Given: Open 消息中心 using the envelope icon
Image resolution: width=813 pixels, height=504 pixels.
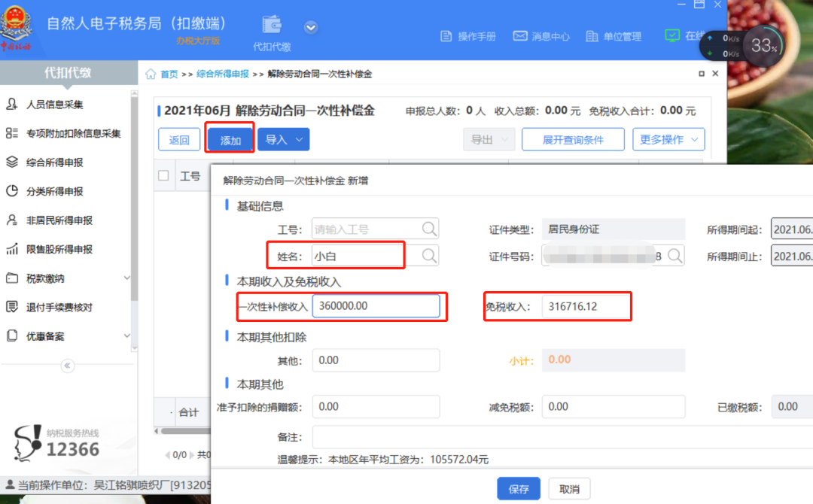Looking at the screenshot, I should tap(520, 35).
